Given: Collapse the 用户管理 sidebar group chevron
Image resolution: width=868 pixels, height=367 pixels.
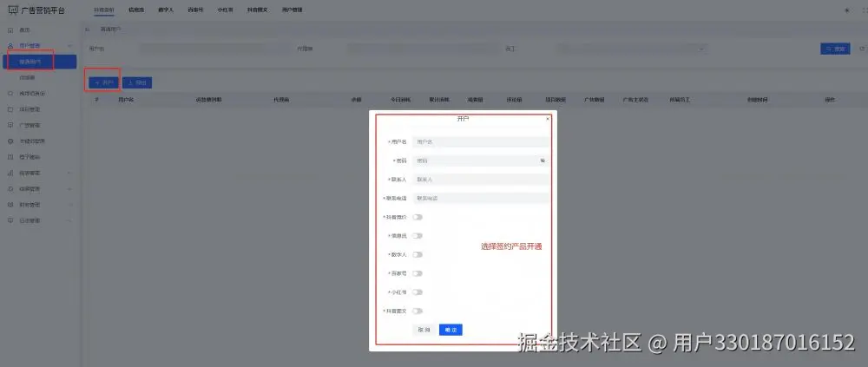Looking at the screenshot, I should click(69, 45).
